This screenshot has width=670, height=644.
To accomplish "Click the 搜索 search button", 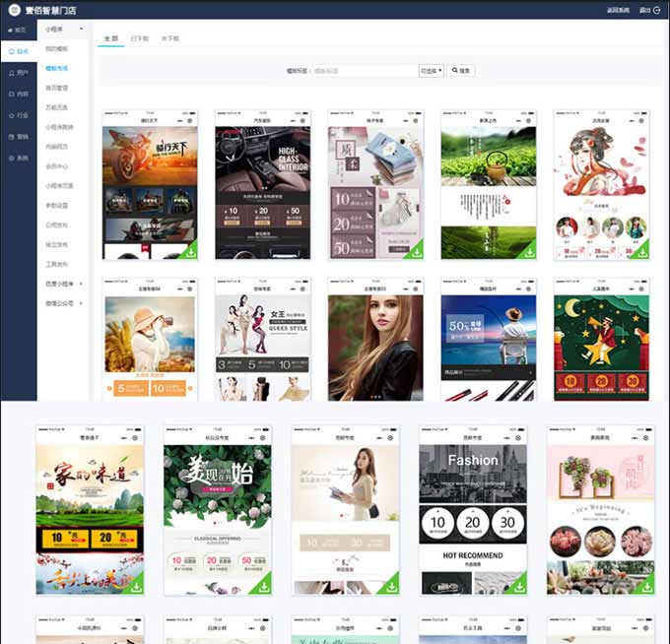I will (x=461, y=71).
